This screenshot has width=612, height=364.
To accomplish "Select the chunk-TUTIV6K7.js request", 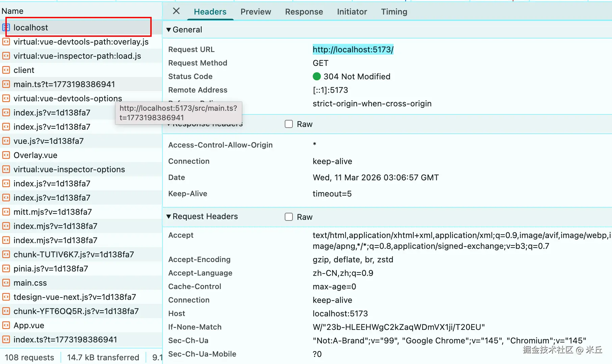I will coord(81,254).
